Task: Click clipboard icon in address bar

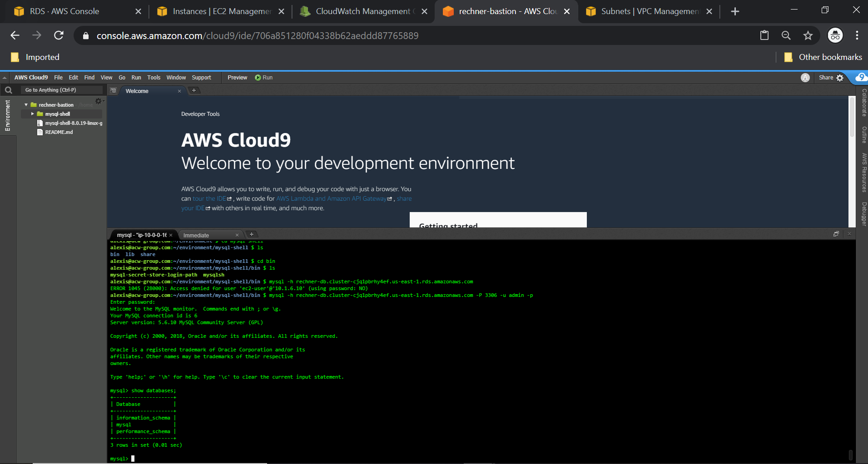Action: (764, 35)
